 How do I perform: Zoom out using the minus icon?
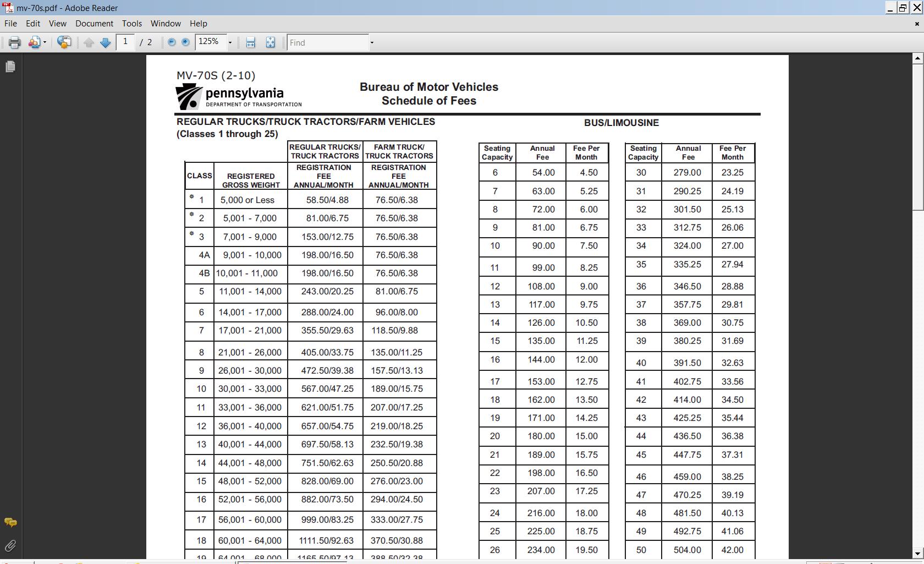coord(172,42)
